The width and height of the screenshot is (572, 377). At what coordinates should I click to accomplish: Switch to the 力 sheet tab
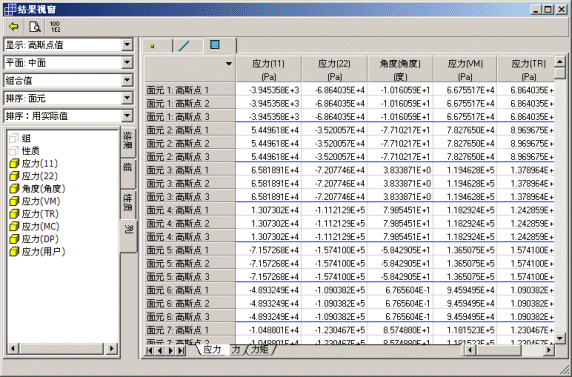coord(236,349)
